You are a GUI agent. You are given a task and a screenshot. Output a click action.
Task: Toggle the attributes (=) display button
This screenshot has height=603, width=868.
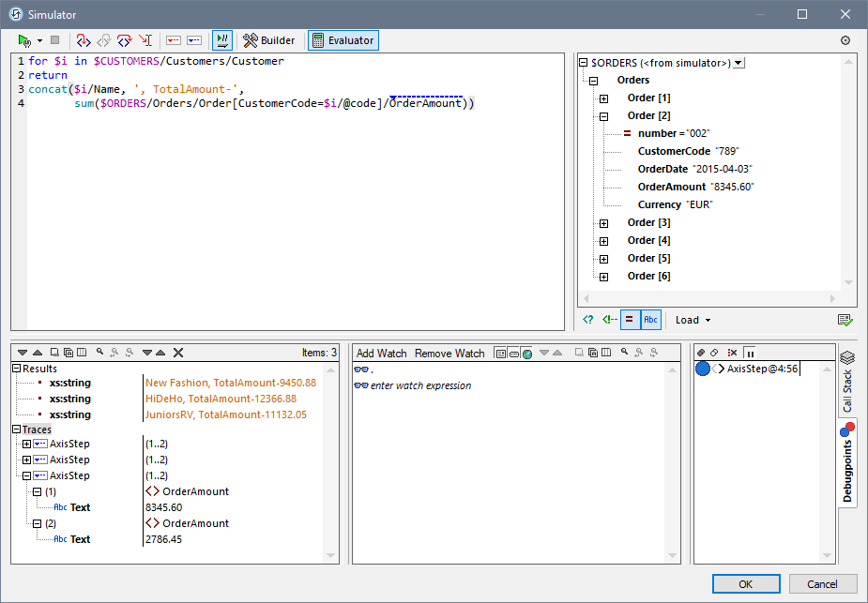point(630,320)
